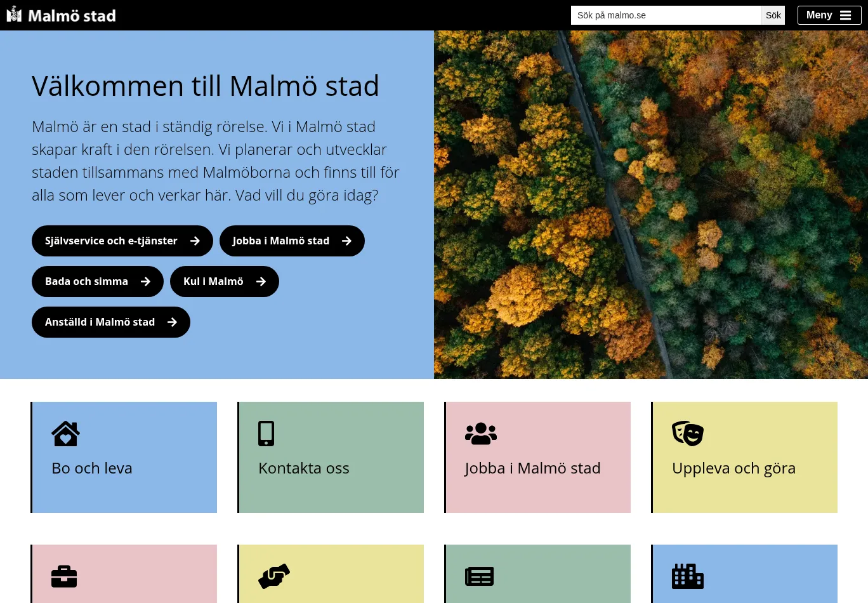Click the Sök search button
Image resolution: width=868 pixels, height=603 pixels.
point(773,15)
